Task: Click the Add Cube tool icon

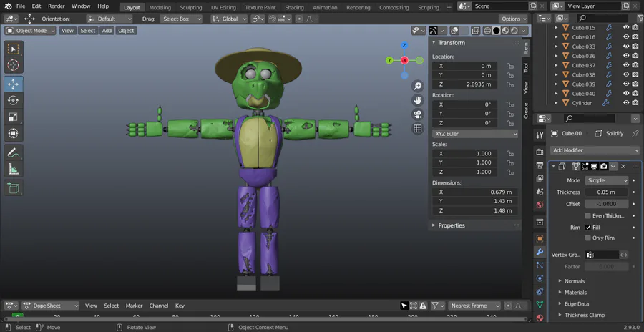Action: tap(14, 187)
